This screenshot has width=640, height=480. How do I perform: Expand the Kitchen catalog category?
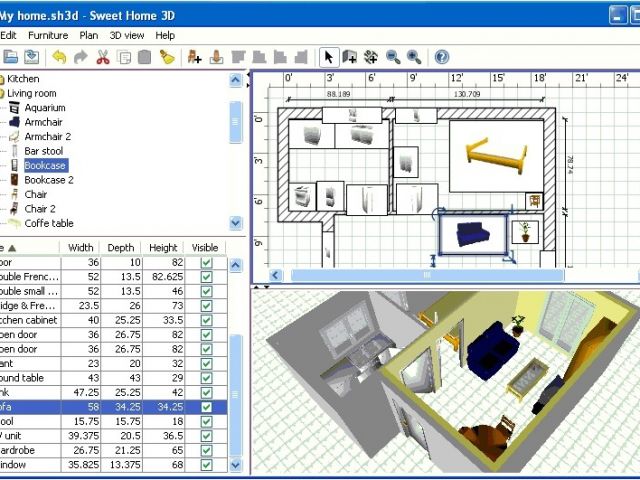pyautogui.click(x=3, y=78)
